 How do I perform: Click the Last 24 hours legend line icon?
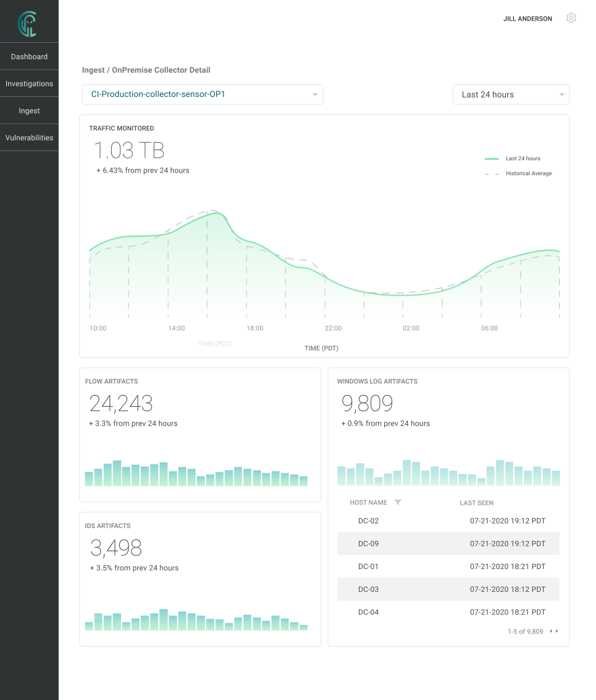490,158
